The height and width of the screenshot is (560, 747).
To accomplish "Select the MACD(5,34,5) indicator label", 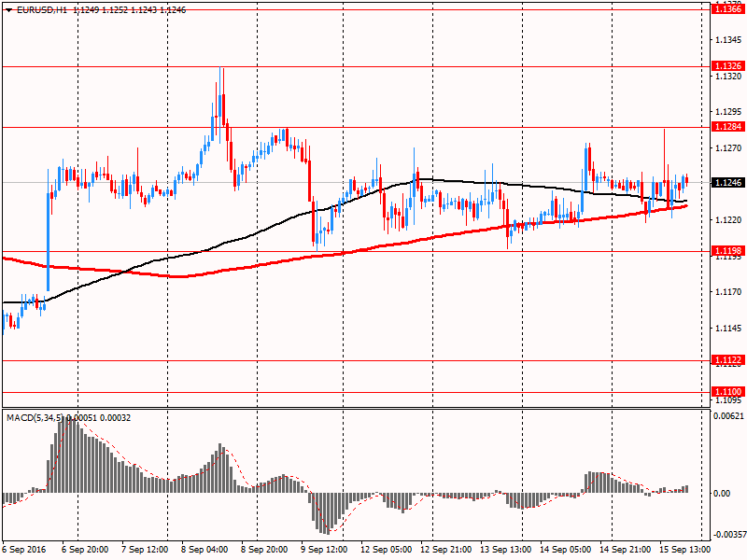I will pyautogui.click(x=35, y=417).
